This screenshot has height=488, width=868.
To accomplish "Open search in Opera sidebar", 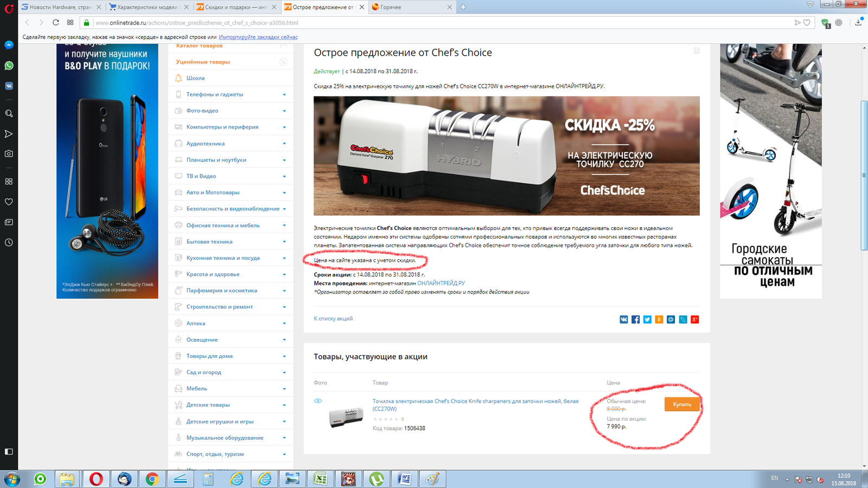I will (9, 113).
